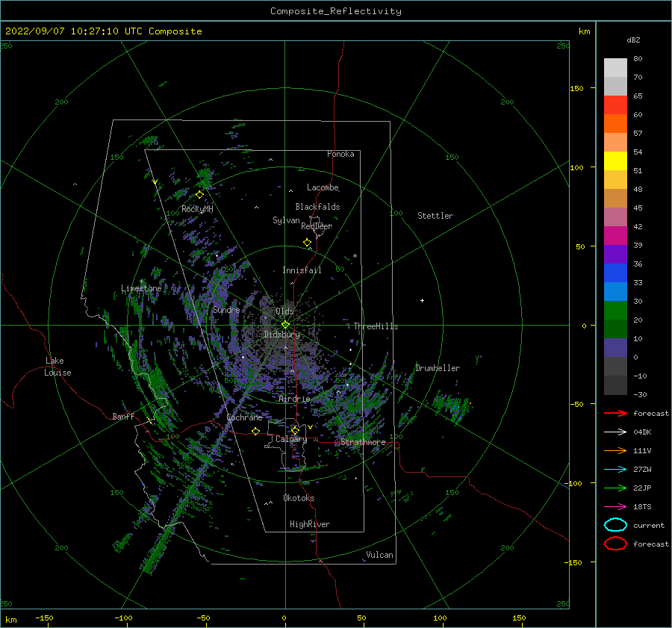Click the Calgary city label
Screen dimensions: 672x628
[291, 439]
